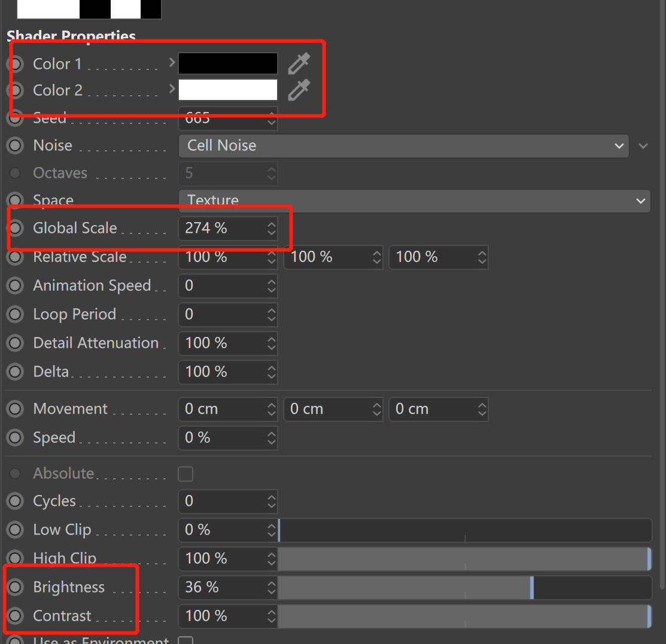Click the High Clip slider bar
Viewport: 666px width, 644px height.
(x=465, y=559)
